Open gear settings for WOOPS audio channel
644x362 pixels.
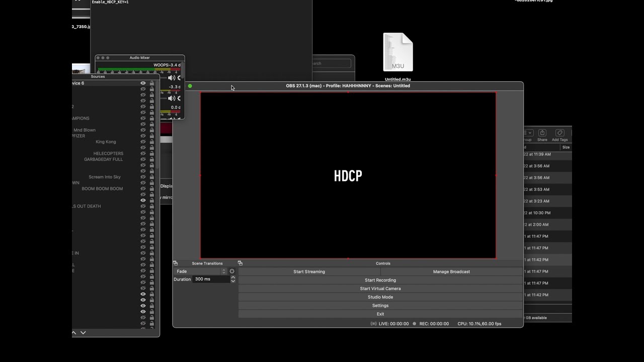(x=179, y=78)
